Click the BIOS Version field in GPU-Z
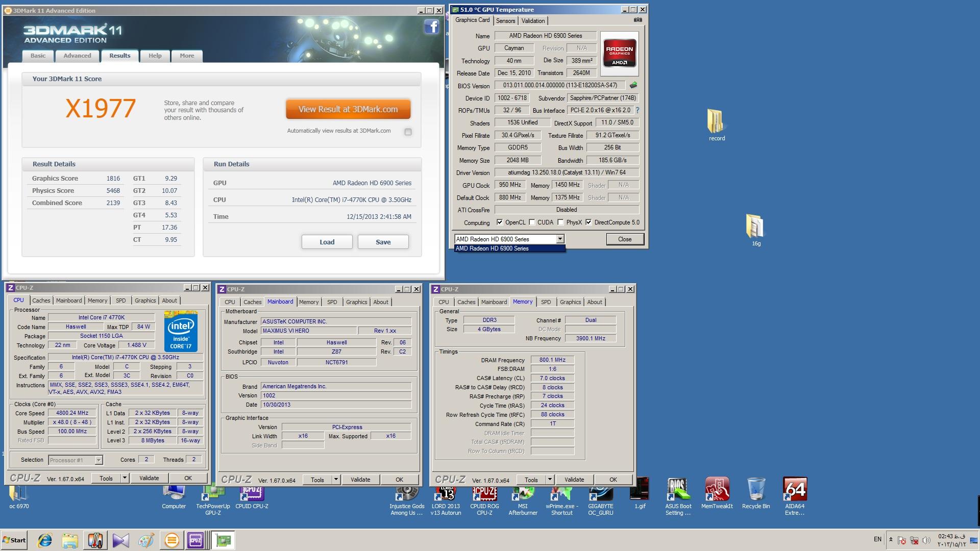Screen dimensions: 980x551 click(560, 85)
